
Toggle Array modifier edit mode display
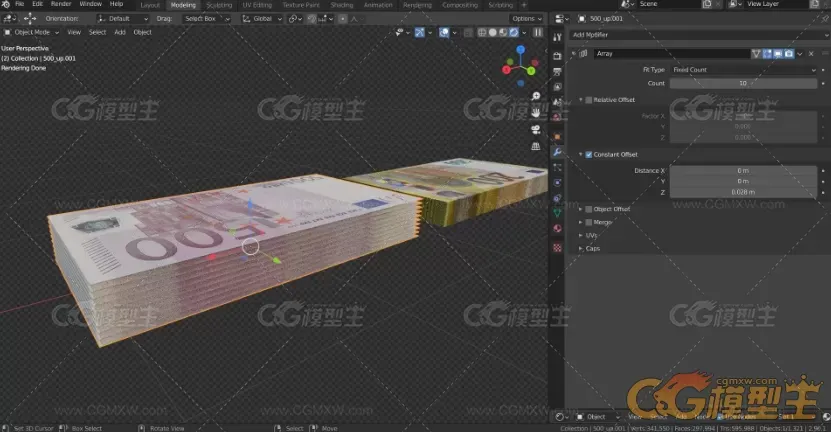pos(767,54)
